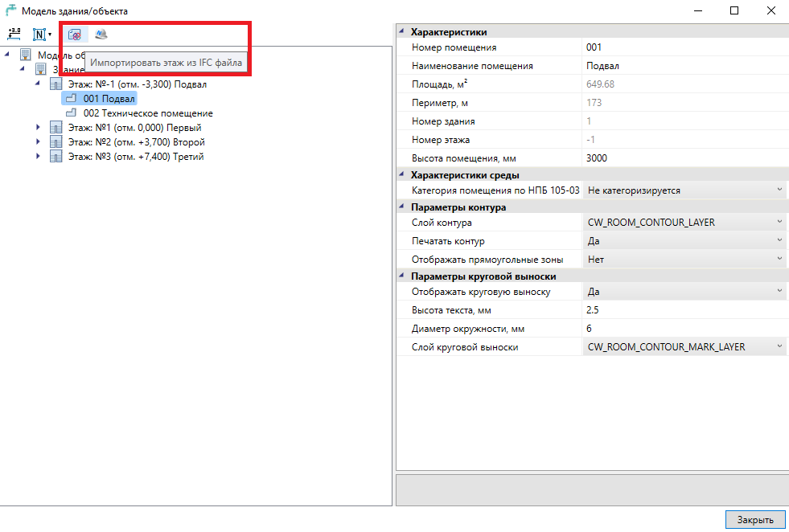Click the room icon of 002 Техническое помещение
Screen dimensions: 789x532
72,113
